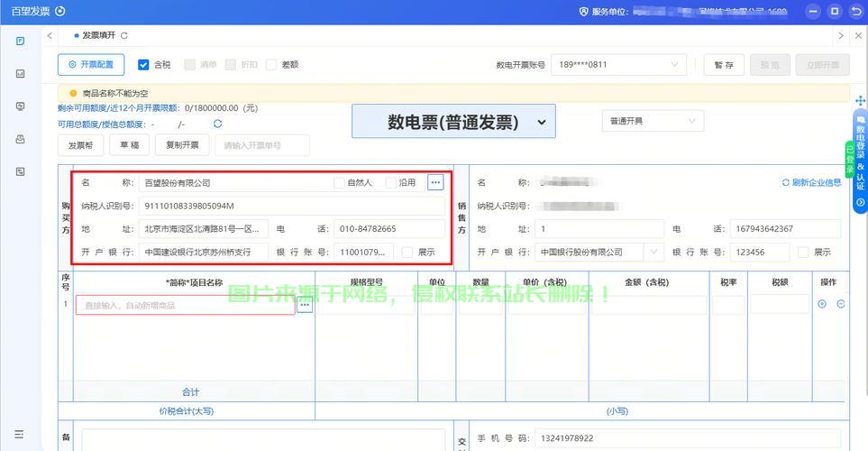Click the 规格型号 cell in row 1
Screen dimensions: 868x451
pyautogui.click(x=367, y=305)
